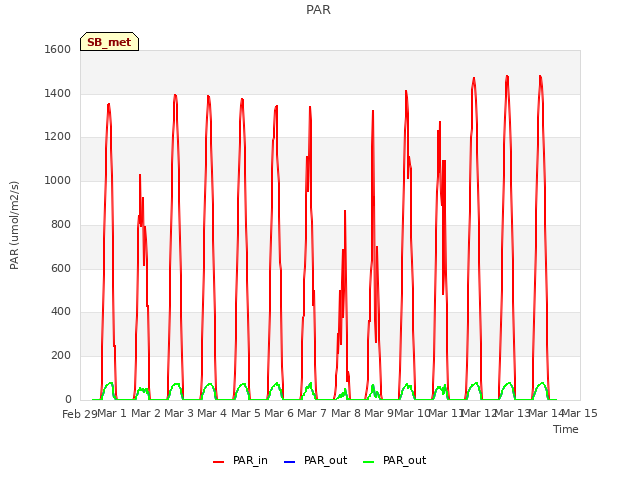The height and width of the screenshot is (480, 640).
Task: Select the SB_met annotation label
Action: point(109,42)
